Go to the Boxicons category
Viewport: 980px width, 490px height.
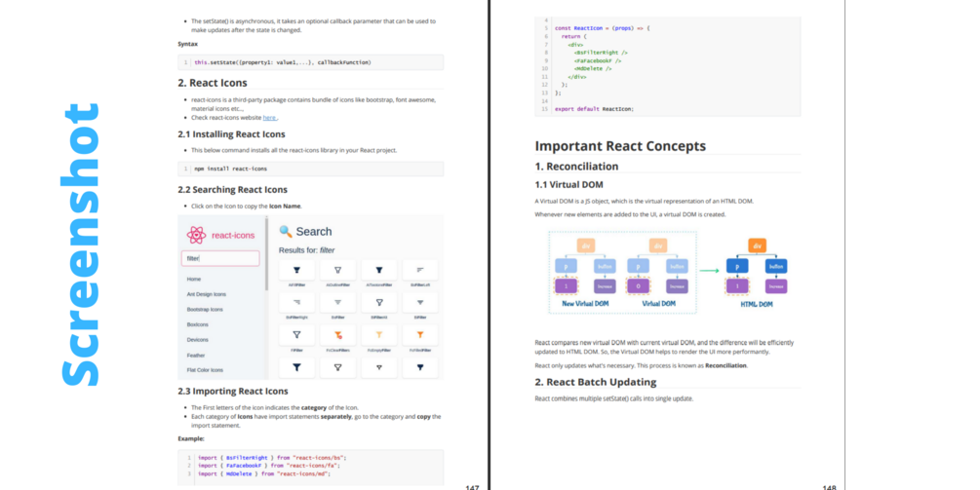coord(198,324)
